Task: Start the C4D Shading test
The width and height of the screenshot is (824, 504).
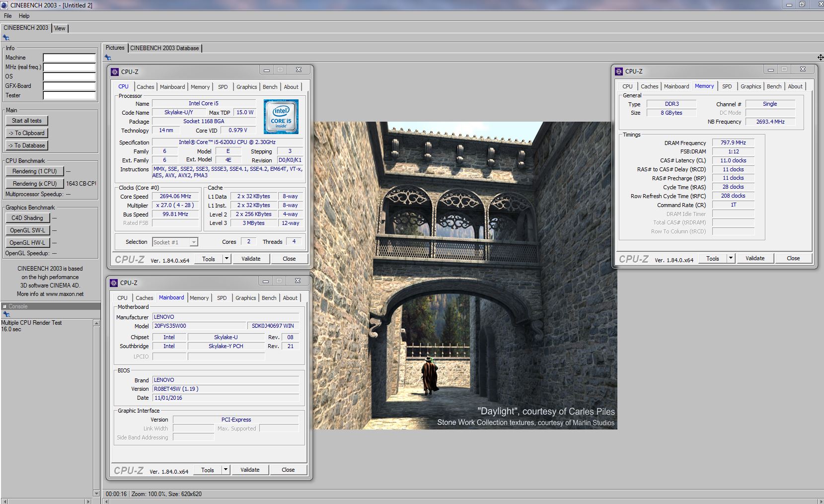Action: (x=27, y=218)
